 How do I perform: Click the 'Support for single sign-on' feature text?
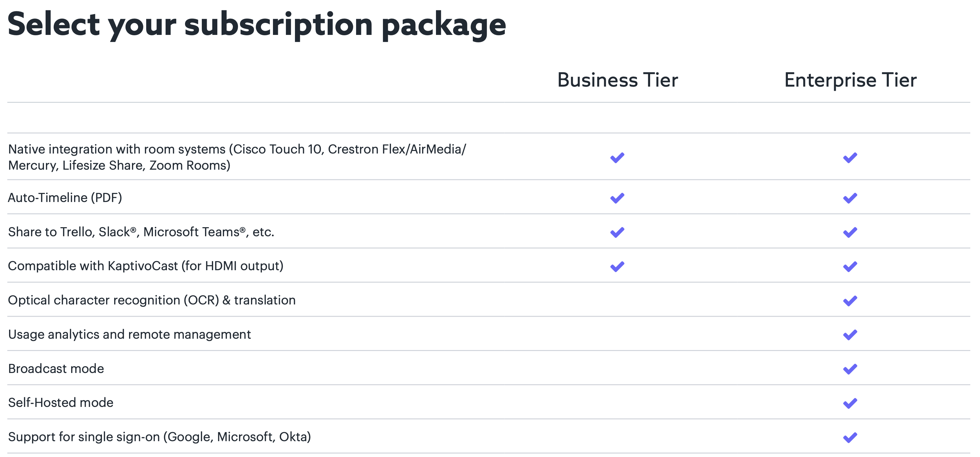click(159, 436)
